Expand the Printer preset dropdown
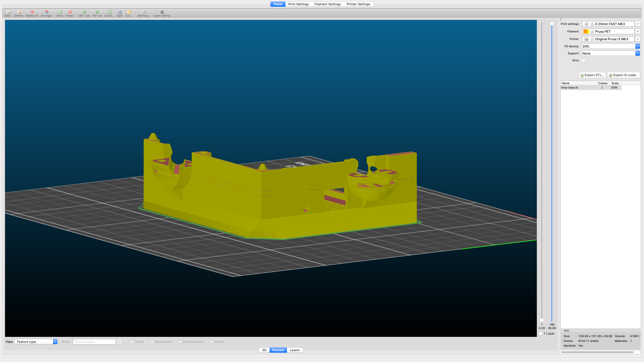Screen dimensions: 644x362 (x=638, y=39)
